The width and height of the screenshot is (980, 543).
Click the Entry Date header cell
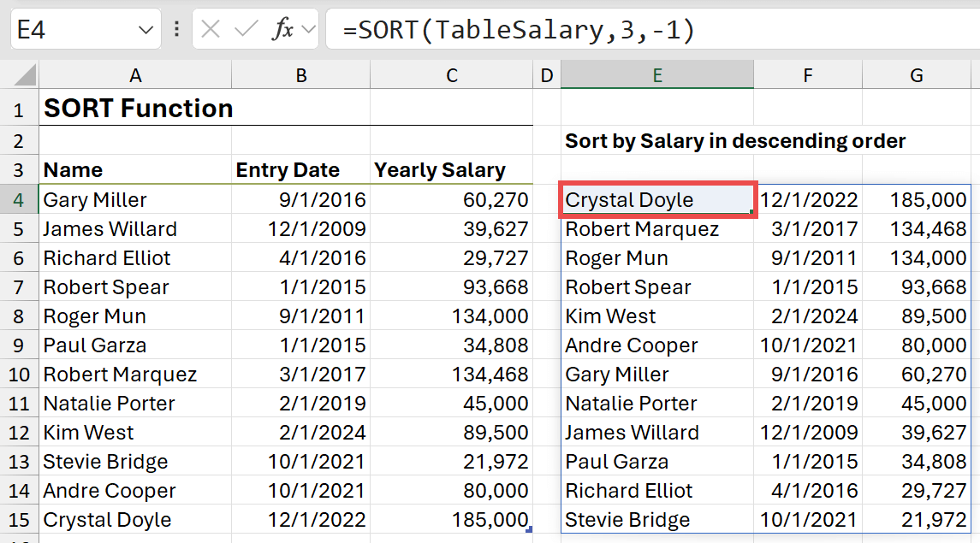point(288,170)
